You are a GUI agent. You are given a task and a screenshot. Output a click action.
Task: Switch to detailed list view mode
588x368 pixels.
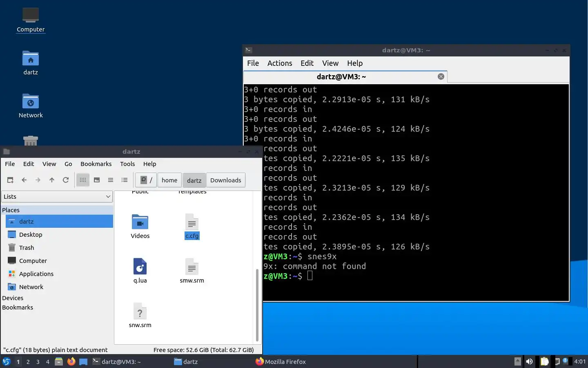click(125, 180)
